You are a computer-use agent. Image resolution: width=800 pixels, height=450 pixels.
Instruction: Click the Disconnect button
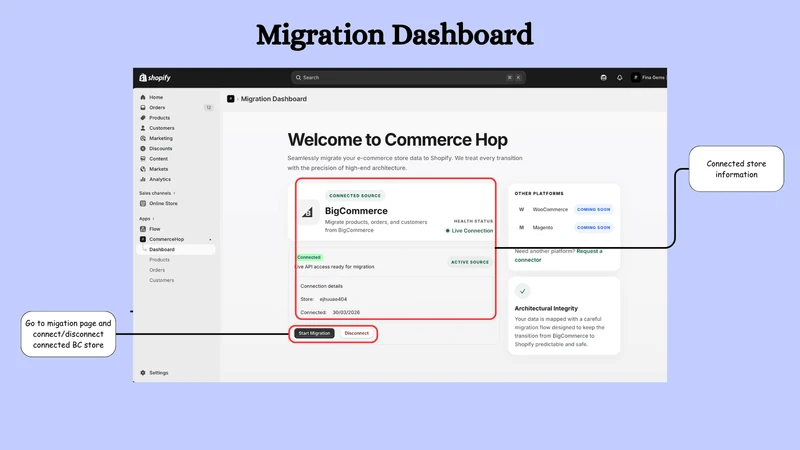coord(356,333)
